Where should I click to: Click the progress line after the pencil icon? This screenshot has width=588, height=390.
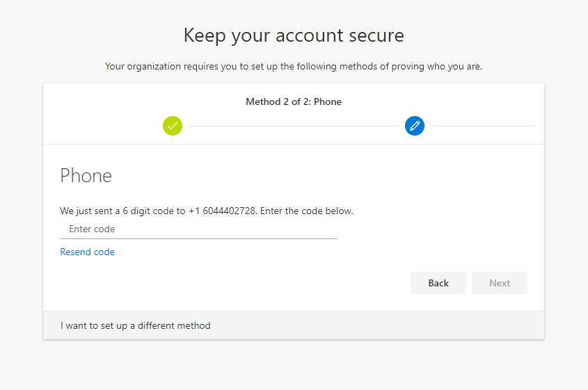click(483, 127)
